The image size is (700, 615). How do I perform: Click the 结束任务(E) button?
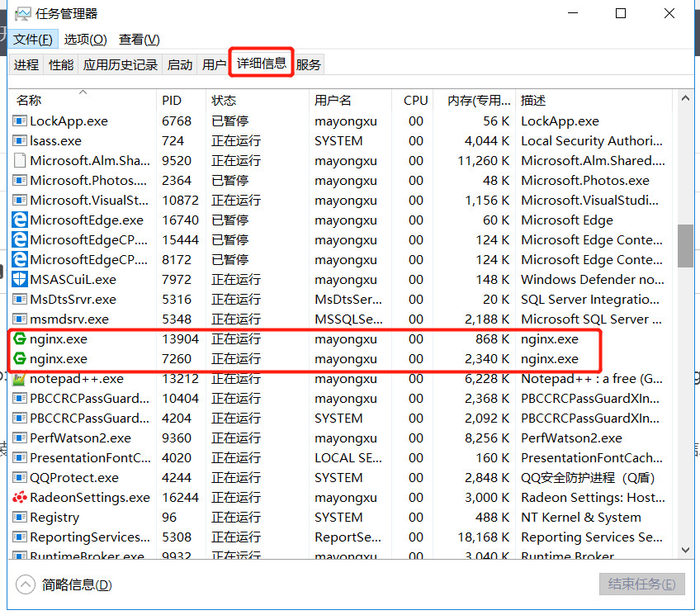[x=642, y=584]
